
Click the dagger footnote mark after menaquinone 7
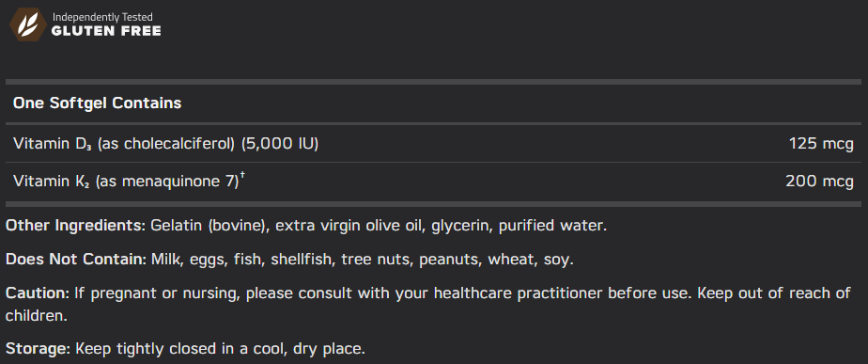[242, 176]
